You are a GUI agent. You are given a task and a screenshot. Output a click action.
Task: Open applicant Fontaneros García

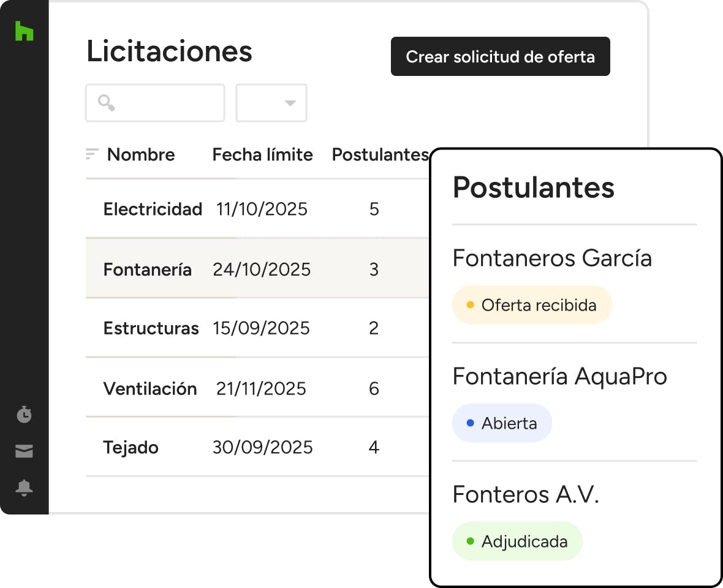coord(552,258)
